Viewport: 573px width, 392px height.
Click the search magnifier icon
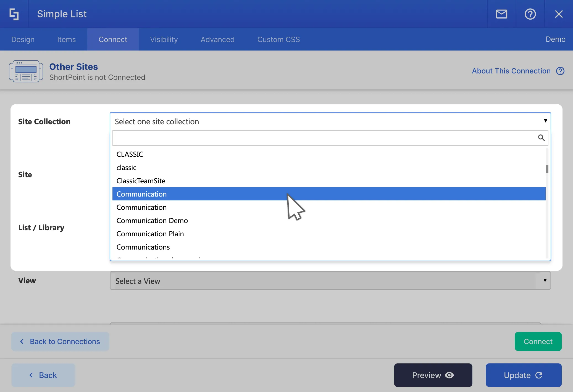tap(541, 138)
